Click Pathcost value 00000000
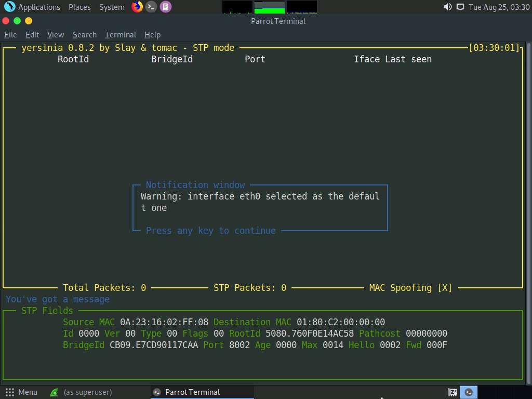Image resolution: width=532 pixels, height=399 pixels. click(427, 334)
